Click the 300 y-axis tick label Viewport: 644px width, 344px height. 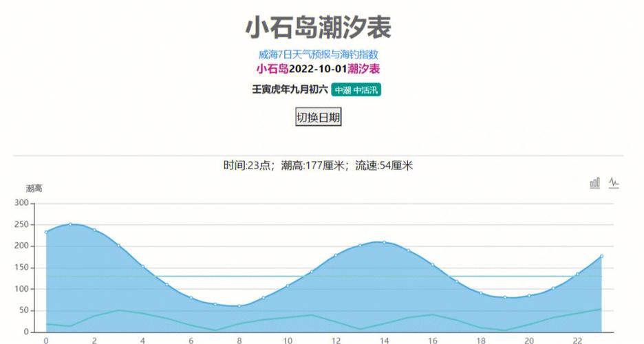pos(21,203)
